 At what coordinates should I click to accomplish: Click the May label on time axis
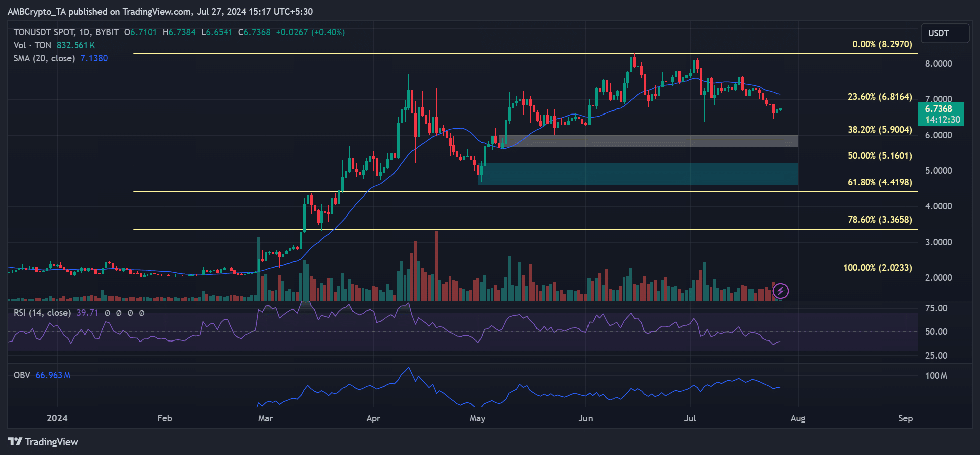pyautogui.click(x=477, y=418)
